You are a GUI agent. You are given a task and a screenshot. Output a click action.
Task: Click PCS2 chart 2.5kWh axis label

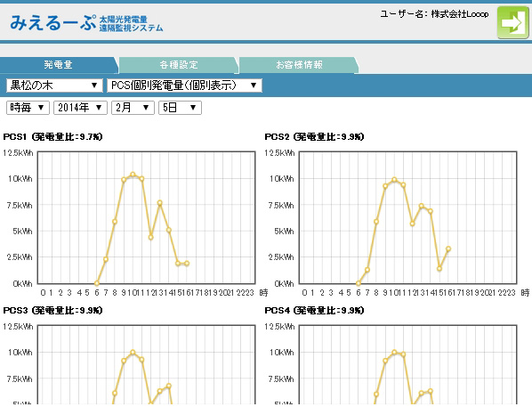pos(281,257)
